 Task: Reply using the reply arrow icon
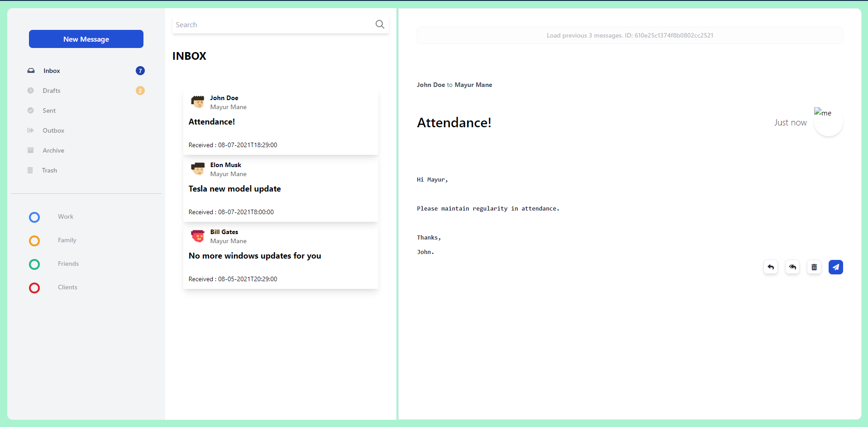[771, 267]
